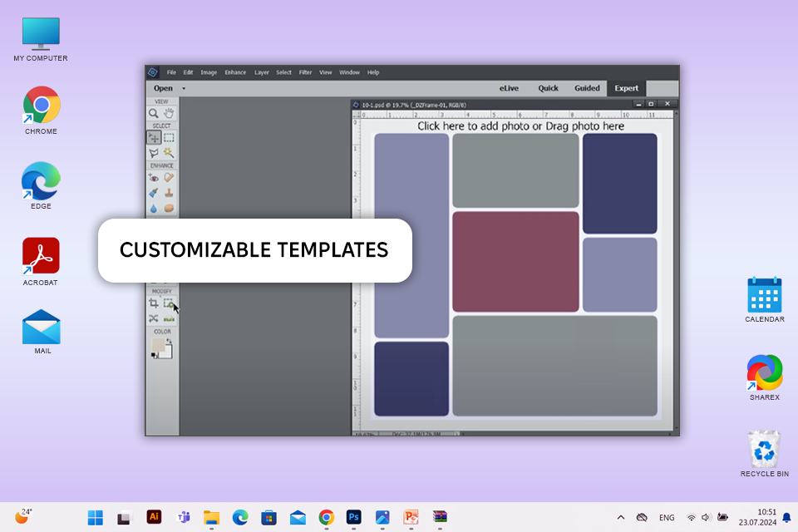Click the Photoshop Elements logo icon
The image size is (798, 532).
click(x=153, y=72)
